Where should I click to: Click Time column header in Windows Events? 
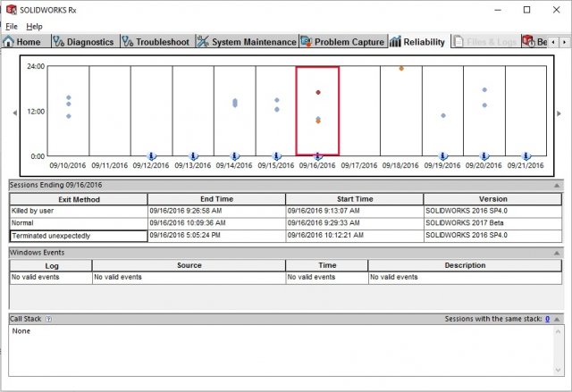(327, 265)
